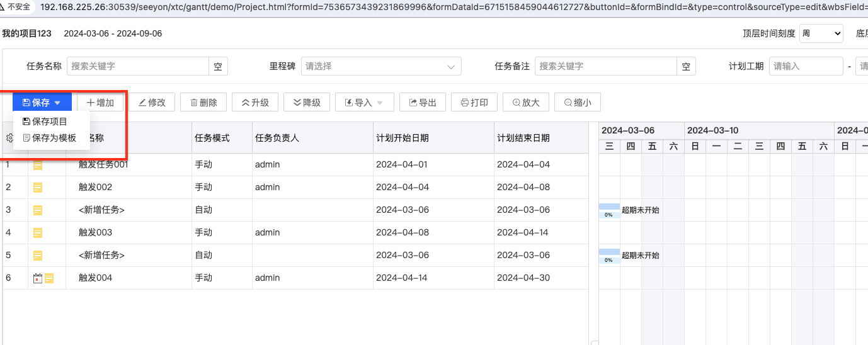Select task name 触发任务001

103,165
